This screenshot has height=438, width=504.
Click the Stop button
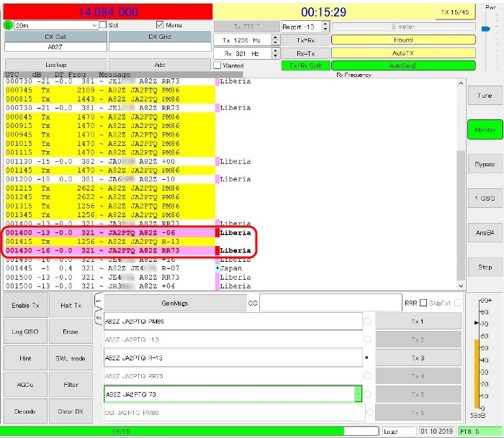(x=485, y=267)
